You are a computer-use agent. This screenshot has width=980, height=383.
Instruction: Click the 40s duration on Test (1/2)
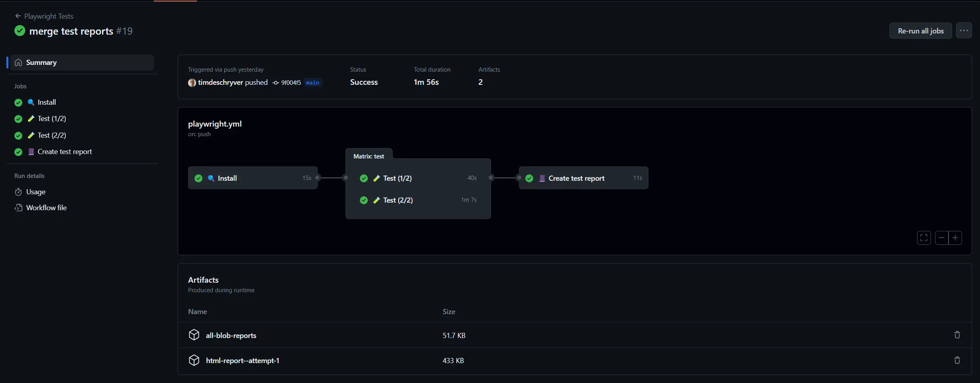pos(472,178)
